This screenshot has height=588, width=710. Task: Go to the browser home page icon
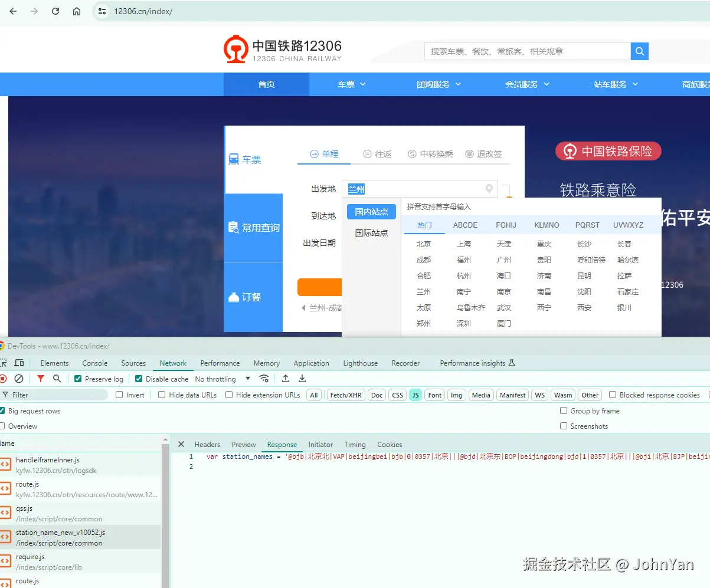click(x=77, y=11)
